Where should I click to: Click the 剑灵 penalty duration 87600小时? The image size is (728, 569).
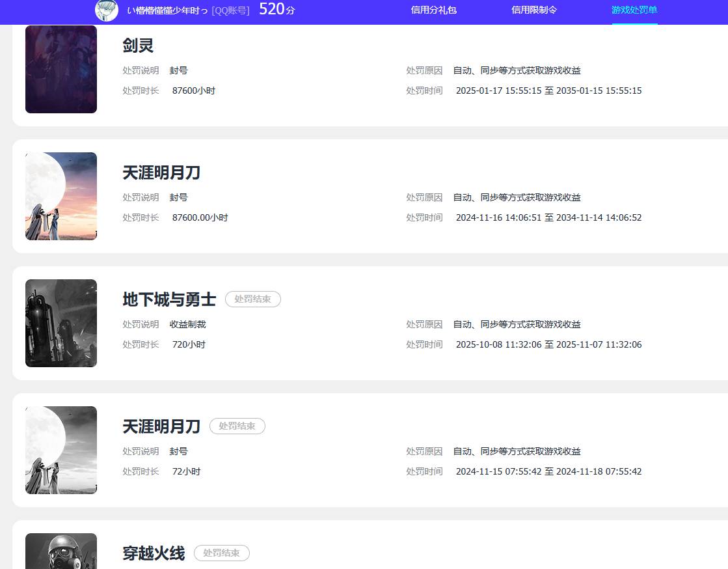(x=194, y=90)
